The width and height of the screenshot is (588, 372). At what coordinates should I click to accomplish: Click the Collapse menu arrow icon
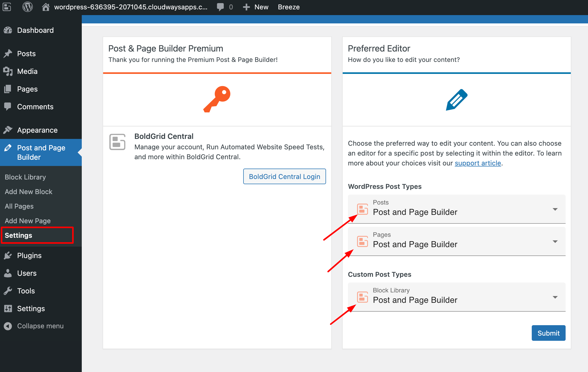8,326
